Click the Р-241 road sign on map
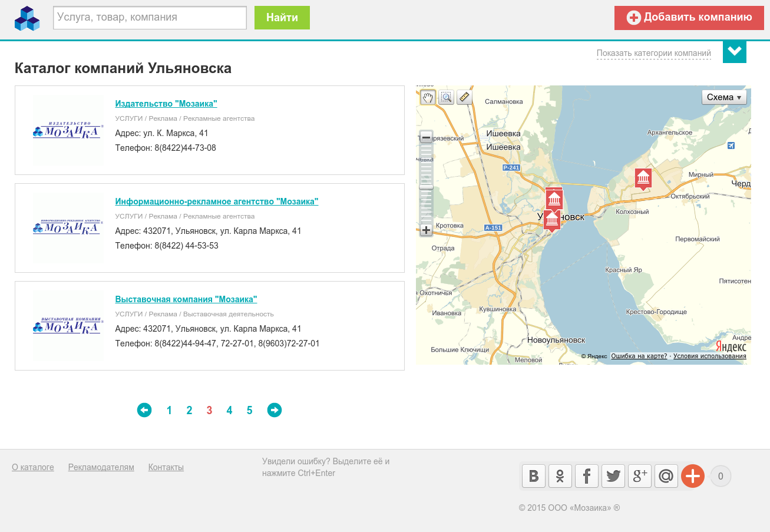 click(511, 168)
